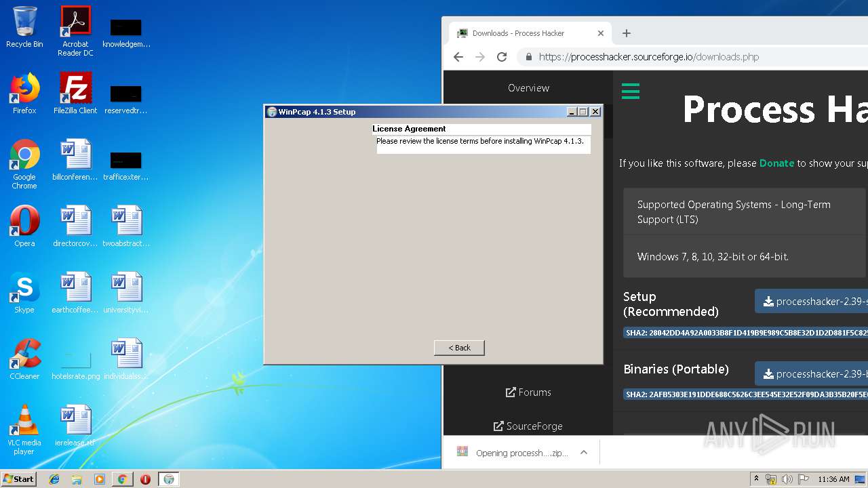Download the processhacker-2.39 setup file
The height and width of the screenshot is (488, 868).
tap(811, 302)
